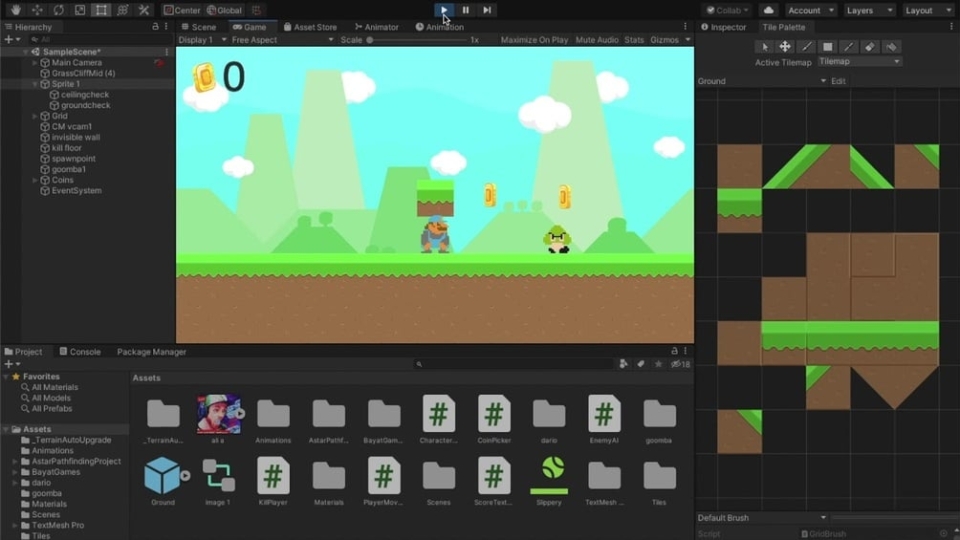Select CharacterController script asset

pyautogui.click(x=438, y=419)
